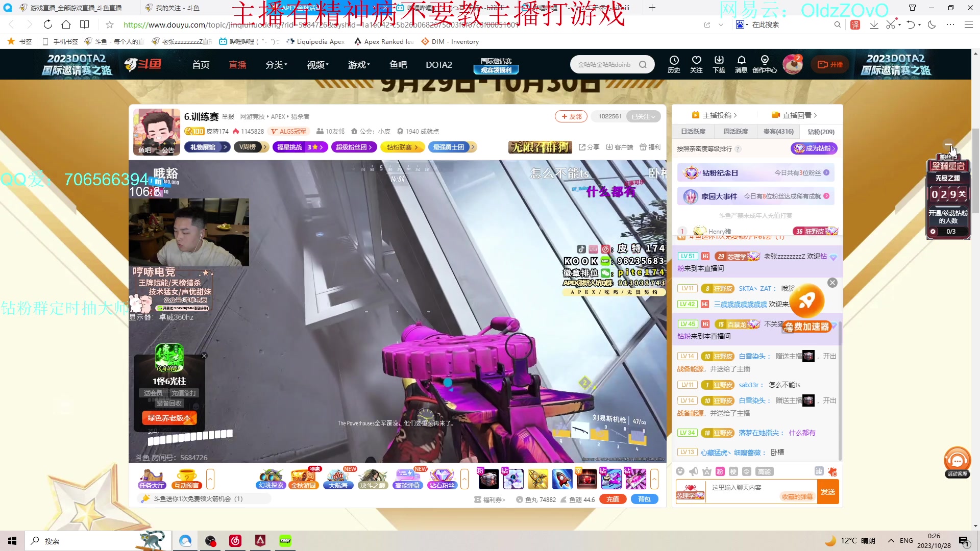Expand the 视频 video dropdown

(317, 65)
